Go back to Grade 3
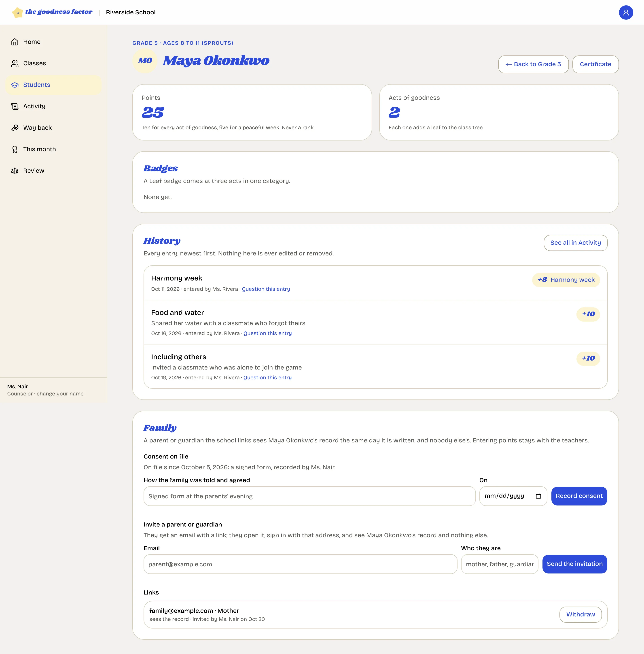The image size is (644, 654). (x=533, y=64)
